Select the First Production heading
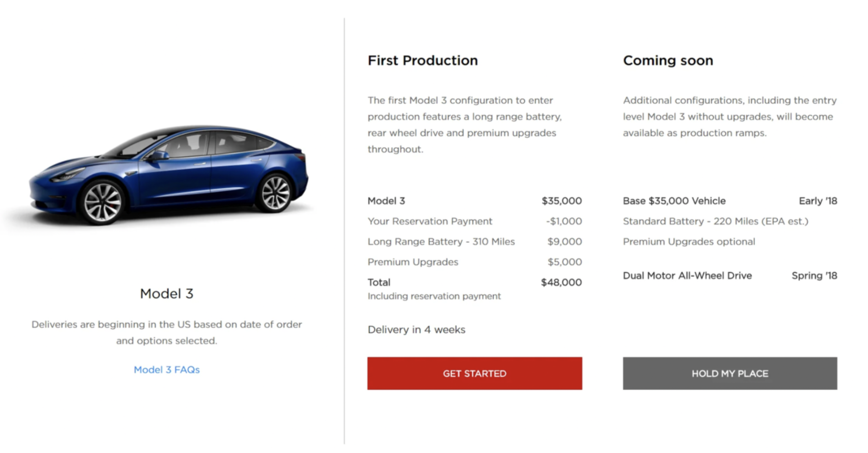The image size is (868, 453). pos(423,61)
